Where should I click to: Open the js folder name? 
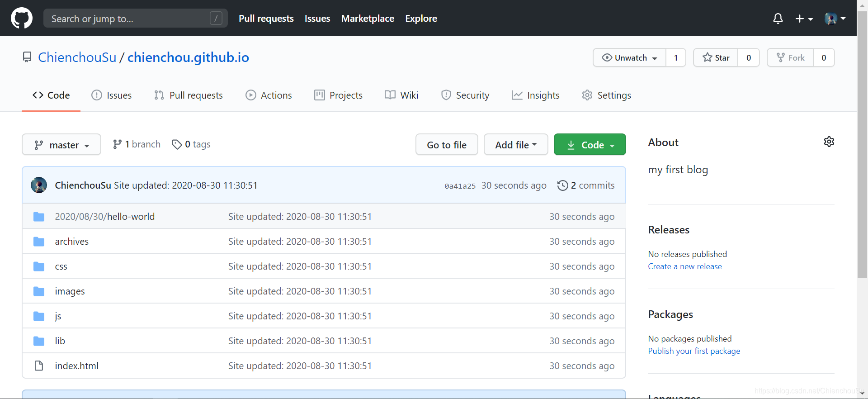point(58,316)
